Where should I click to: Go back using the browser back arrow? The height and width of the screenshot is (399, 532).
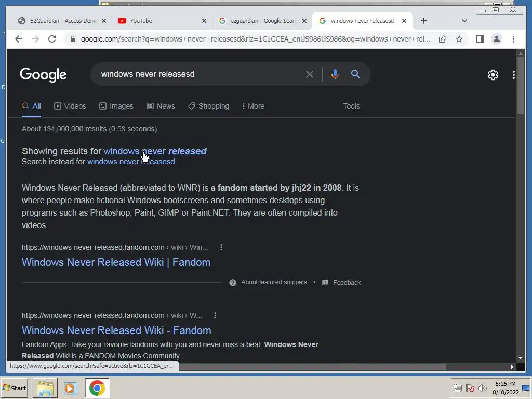19,39
